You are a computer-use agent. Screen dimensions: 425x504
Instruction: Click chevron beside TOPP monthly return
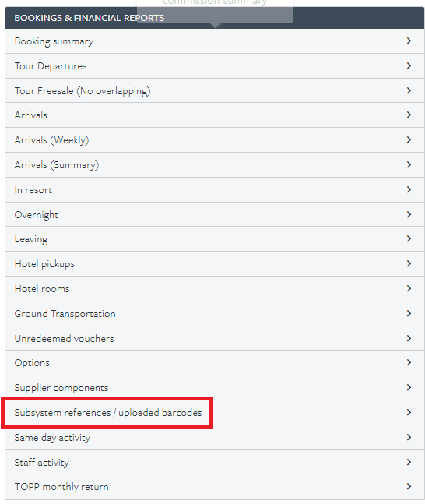(409, 486)
